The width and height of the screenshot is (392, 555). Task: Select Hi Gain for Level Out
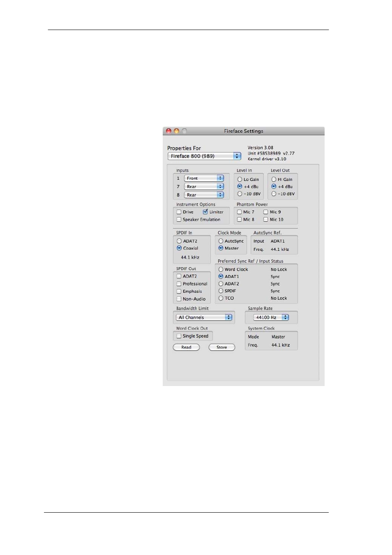274,179
